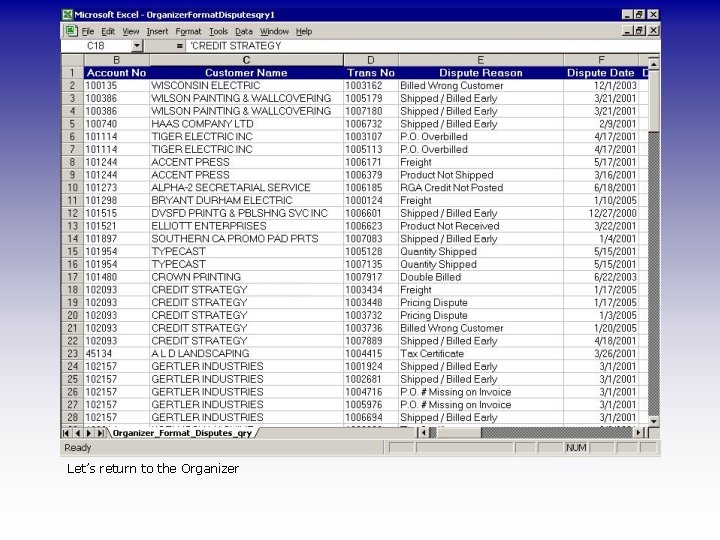
Task: Go to previous sheet tab arrow
Action: coord(78,433)
